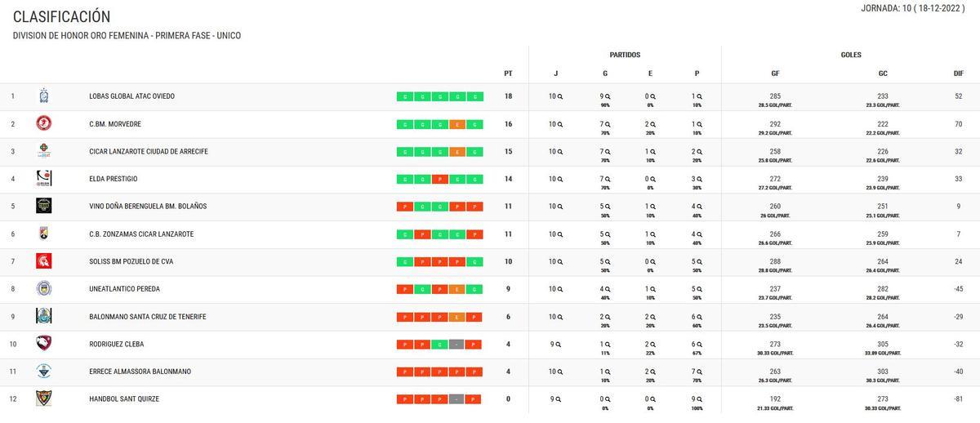The image size is (980, 423).
Task: Open the Uneatlantico Pereda team page
Action: 124,289
